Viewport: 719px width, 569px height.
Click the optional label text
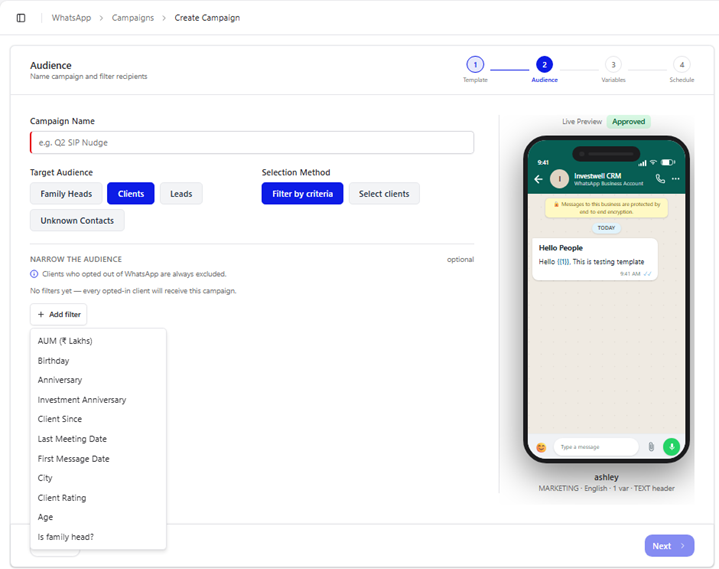coord(460,260)
